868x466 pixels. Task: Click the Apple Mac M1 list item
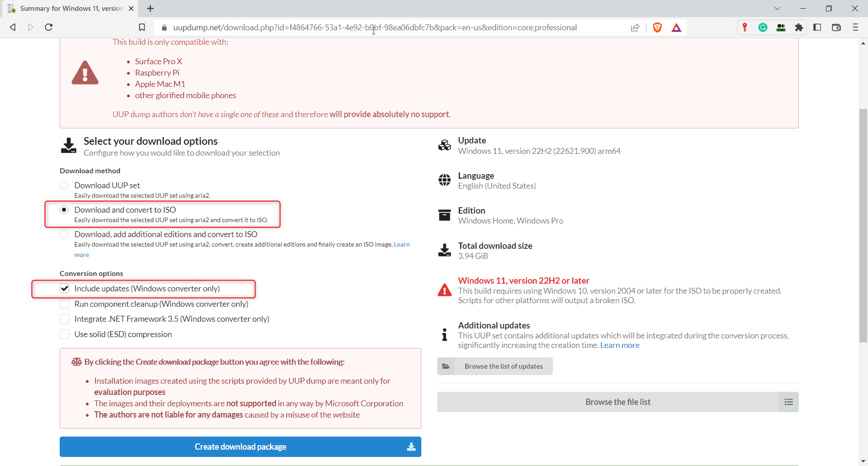(160, 84)
